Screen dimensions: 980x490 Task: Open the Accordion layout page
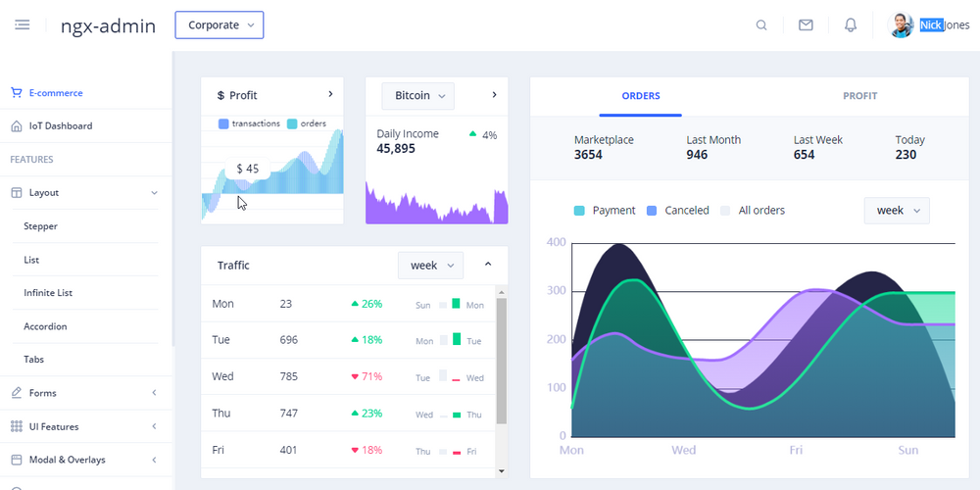(45, 326)
